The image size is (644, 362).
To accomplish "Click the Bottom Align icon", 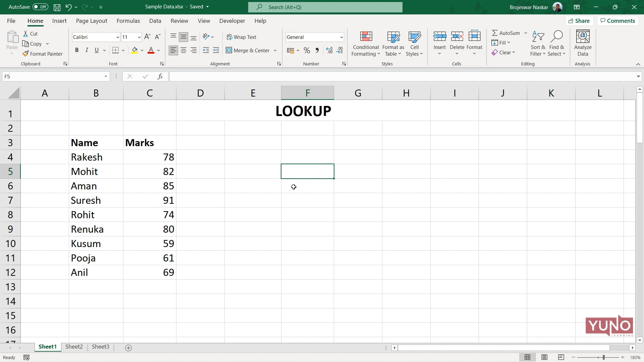I will click(194, 37).
